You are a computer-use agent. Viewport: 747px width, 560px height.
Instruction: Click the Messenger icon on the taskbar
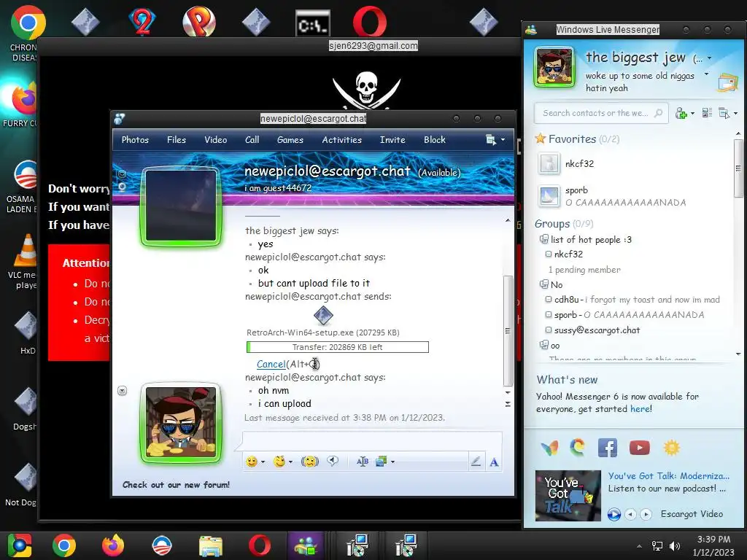click(x=306, y=545)
